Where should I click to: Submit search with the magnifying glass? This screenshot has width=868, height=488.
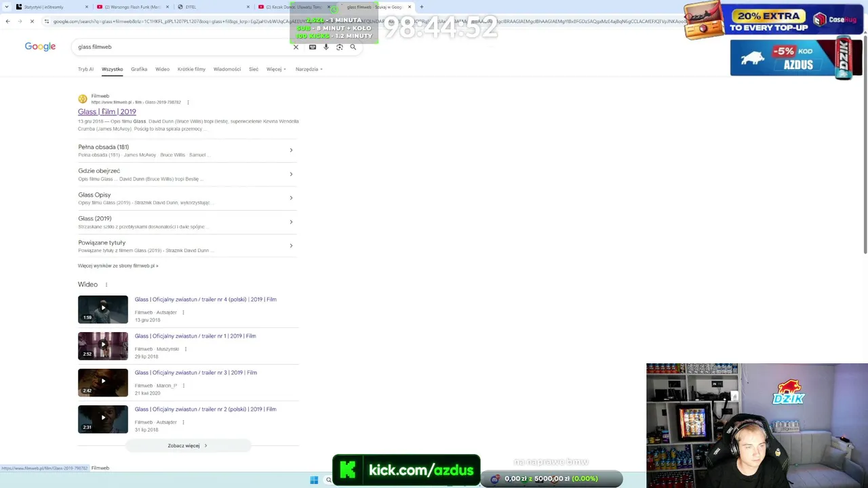[x=353, y=47]
